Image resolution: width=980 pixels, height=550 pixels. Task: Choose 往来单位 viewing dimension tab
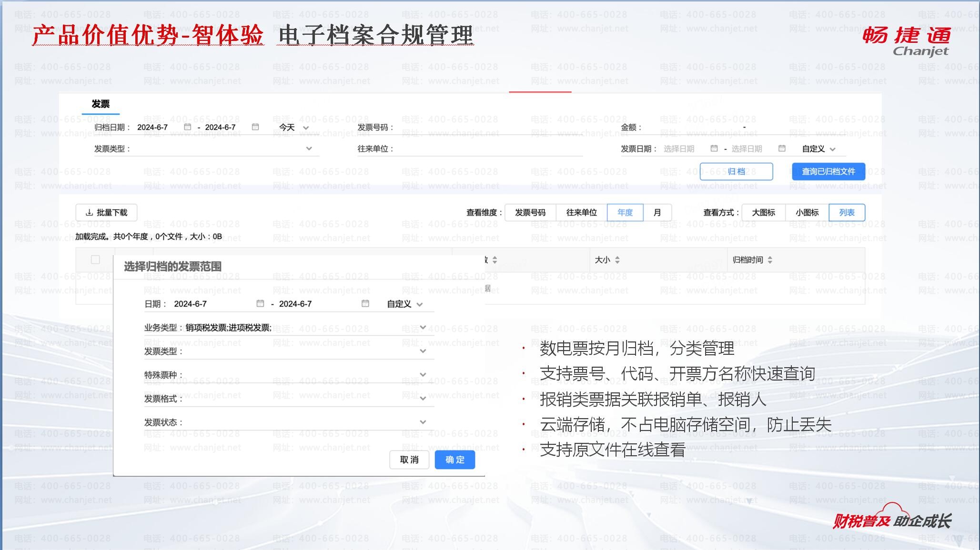point(581,212)
